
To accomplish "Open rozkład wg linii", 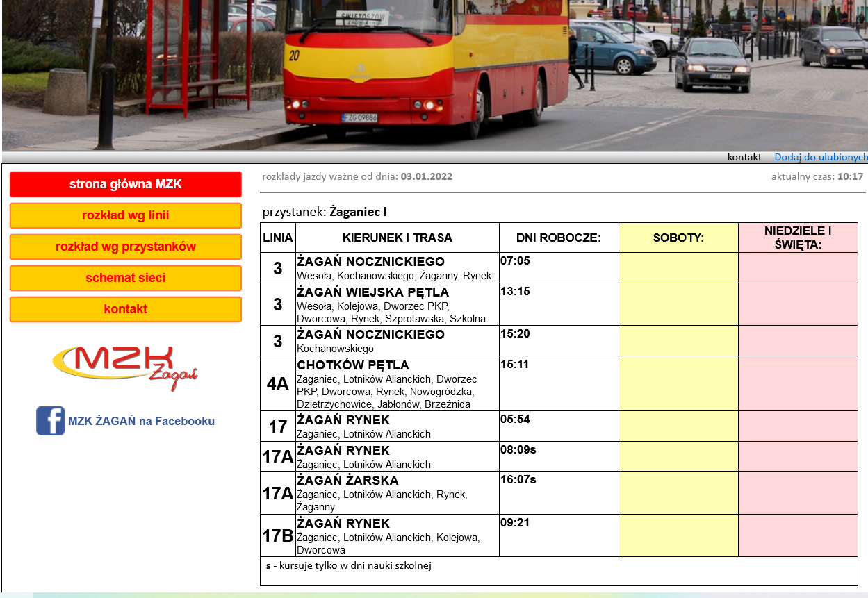I will (126, 215).
